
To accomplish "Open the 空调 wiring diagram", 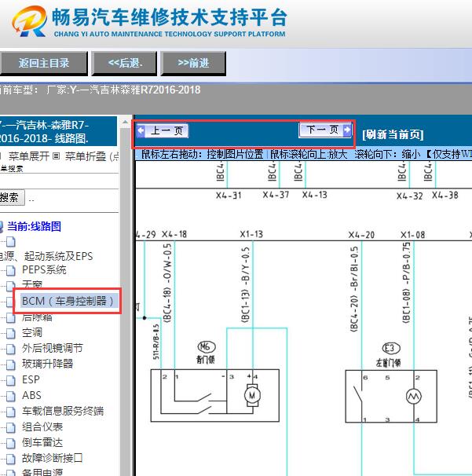I will (x=32, y=333).
